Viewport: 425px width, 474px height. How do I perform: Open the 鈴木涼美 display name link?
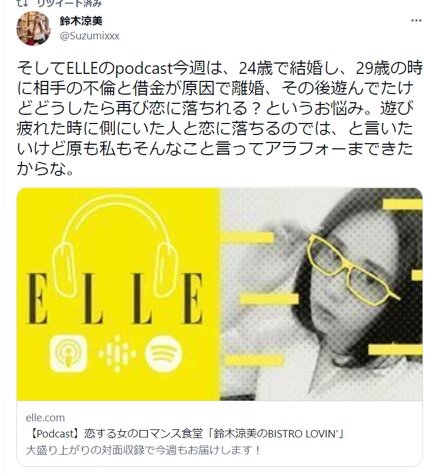tap(81, 21)
